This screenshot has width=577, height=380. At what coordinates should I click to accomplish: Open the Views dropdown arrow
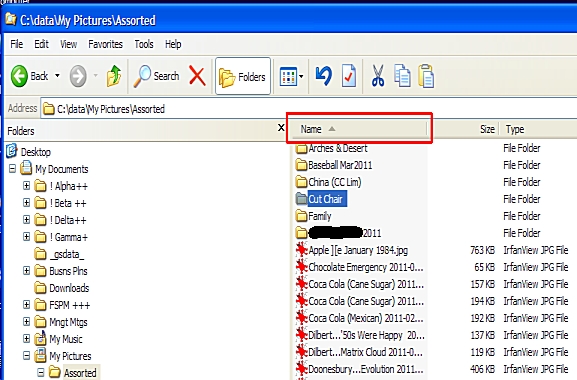(x=301, y=77)
